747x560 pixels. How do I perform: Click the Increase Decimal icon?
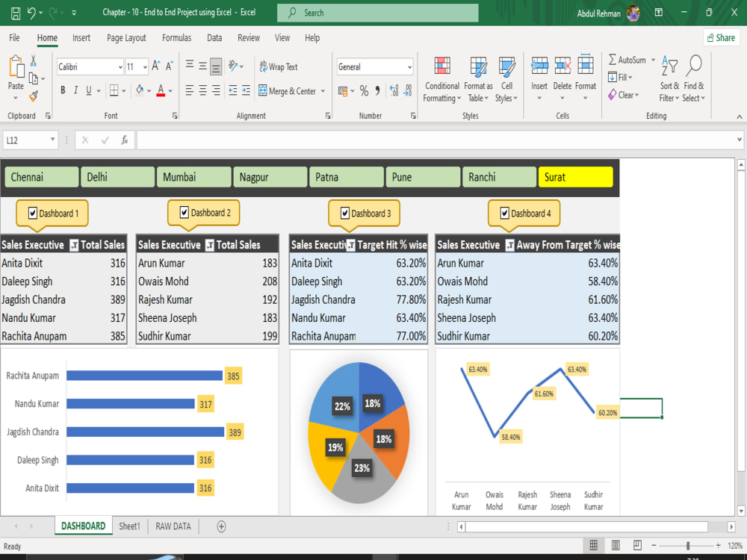click(x=394, y=91)
